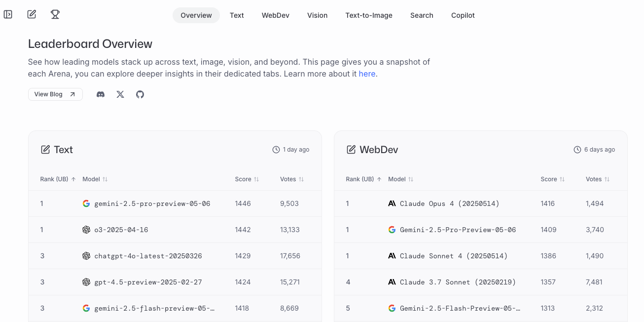Click OpenAI logo beside o3-2025-04-16
644x322 pixels.
coord(86,230)
